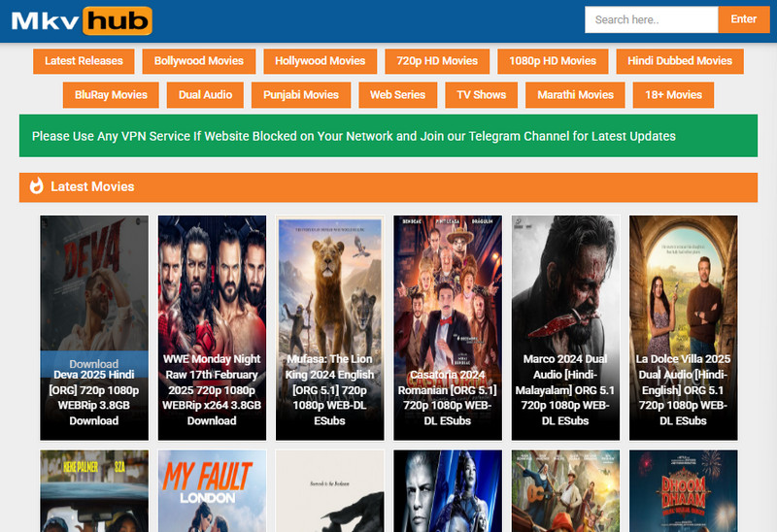The width and height of the screenshot is (777, 532).
Task: Click the flame icon beside Latest Movies
Action: click(36, 186)
